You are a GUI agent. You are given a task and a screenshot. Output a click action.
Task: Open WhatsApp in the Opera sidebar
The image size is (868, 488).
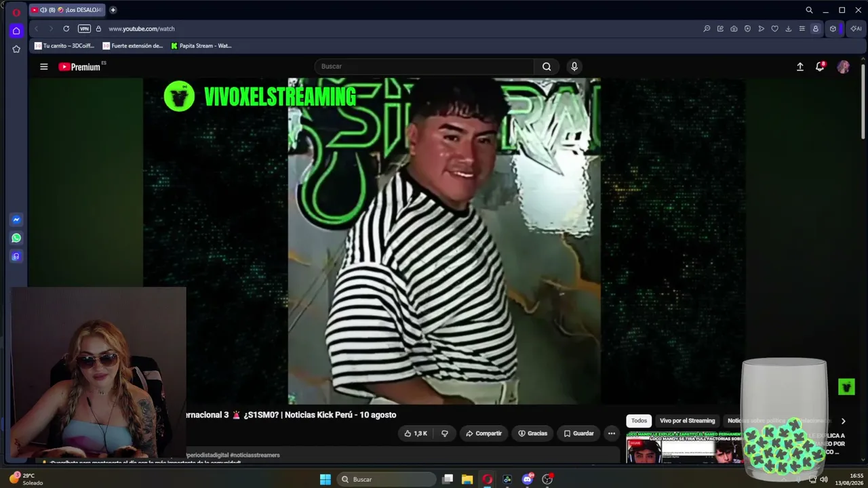[x=16, y=238]
